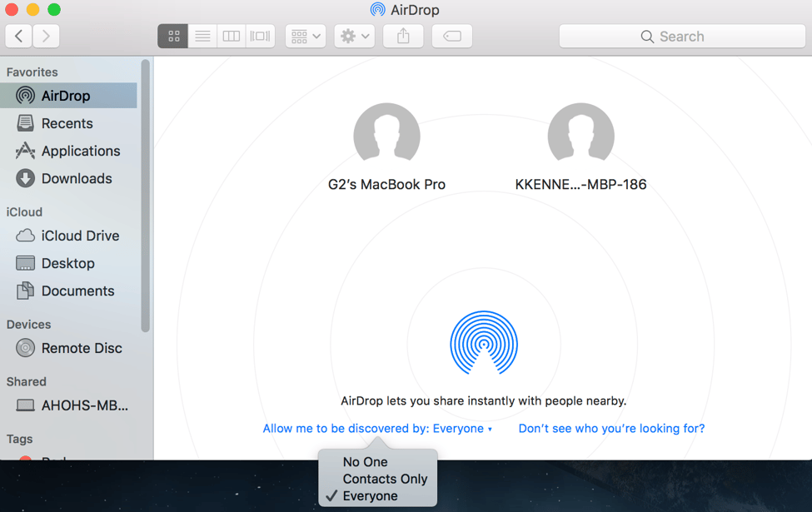Click the large blue AirDrop icon
Viewport: 812px width, 512px height.
[x=484, y=343]
